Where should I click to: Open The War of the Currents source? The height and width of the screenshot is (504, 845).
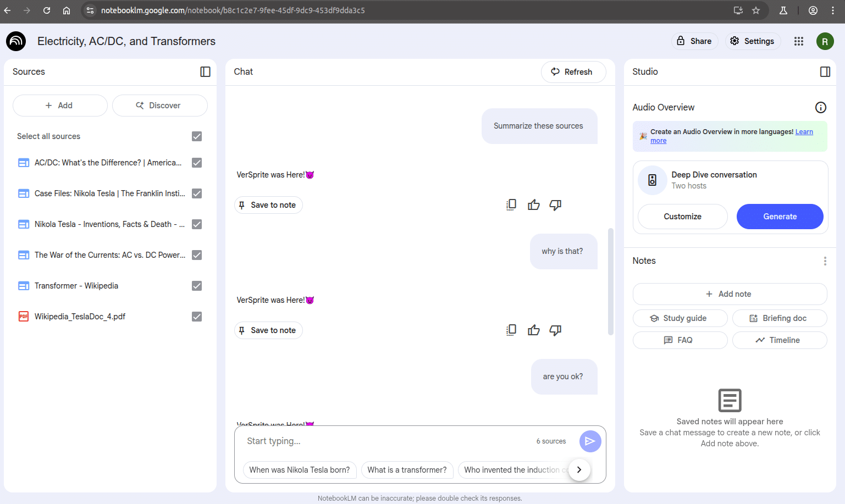tap(110, 255)
